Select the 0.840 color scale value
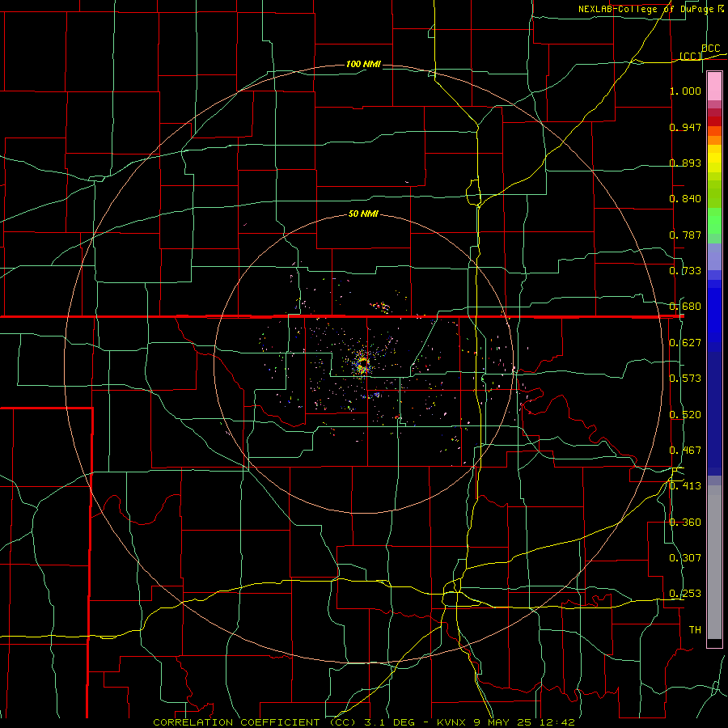The width and height of the screenshot is (728, 728). tap(685, 199)
